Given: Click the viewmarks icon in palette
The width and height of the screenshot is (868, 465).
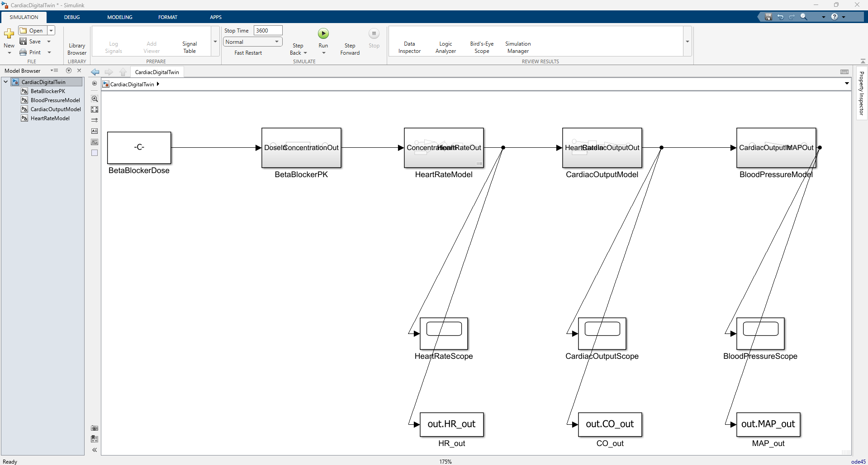Looking at the screenshot, I should coord(95,439).
